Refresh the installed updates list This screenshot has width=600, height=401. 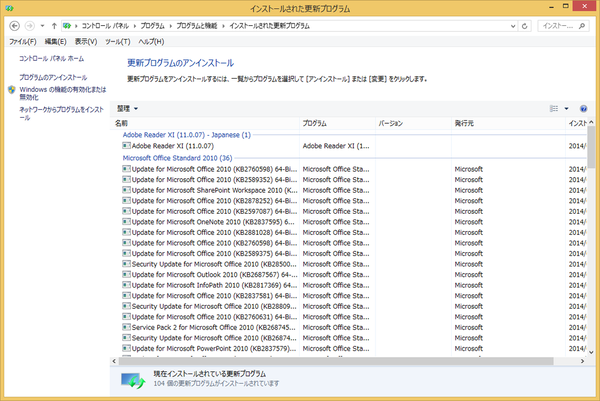point(525,26)
